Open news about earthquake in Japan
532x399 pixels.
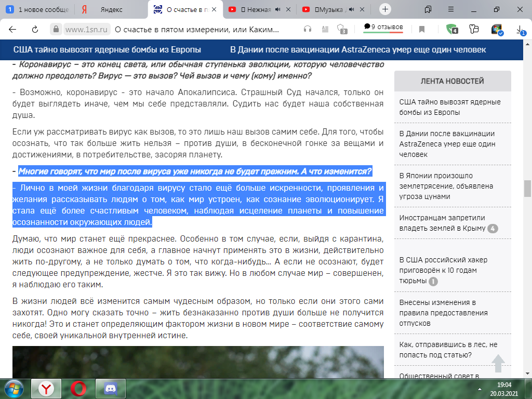[446, 186]
